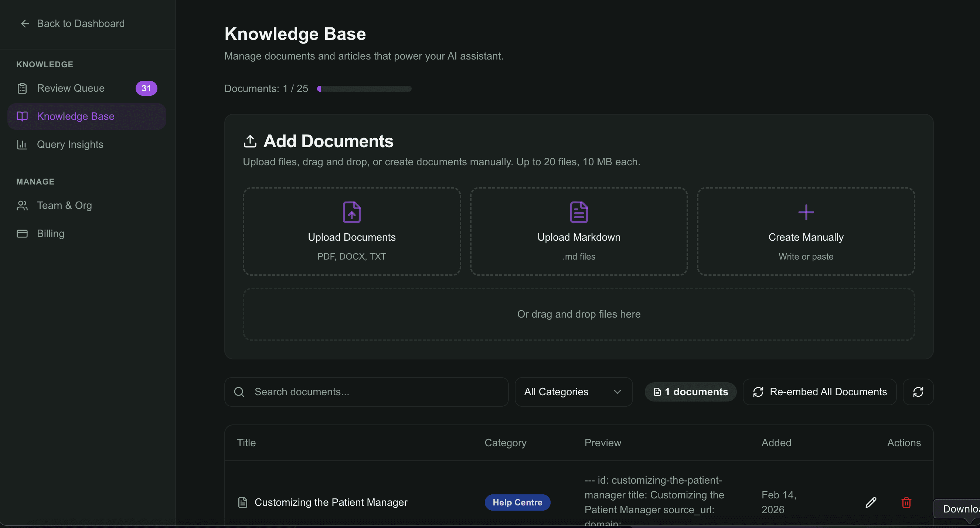The height and width of the screenshot is (528, 980).
Task: Click Re-embed All Documents
Action: click(820, 392)
